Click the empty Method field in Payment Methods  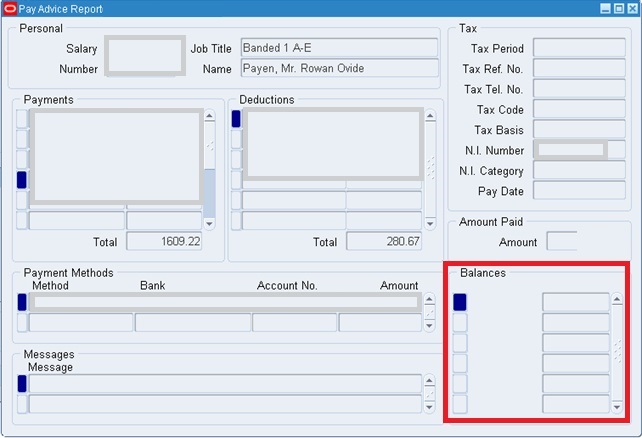[81, 323]
